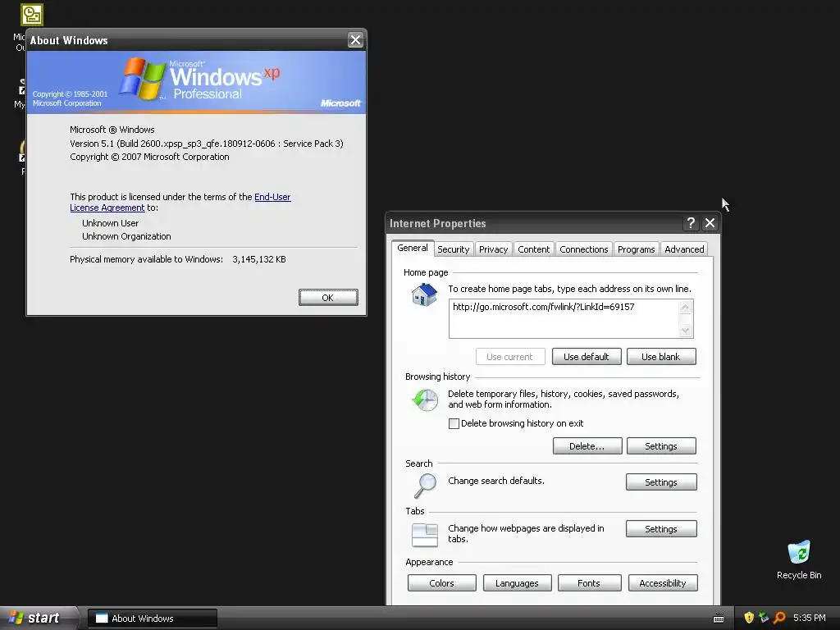Open the Connections tab
840x630 pixels.
(584, 249)
